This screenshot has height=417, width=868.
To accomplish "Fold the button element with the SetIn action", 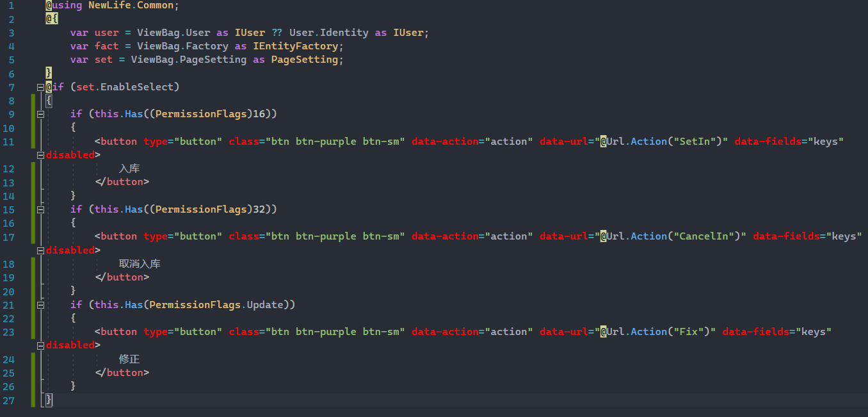I will tap(41, 155).
